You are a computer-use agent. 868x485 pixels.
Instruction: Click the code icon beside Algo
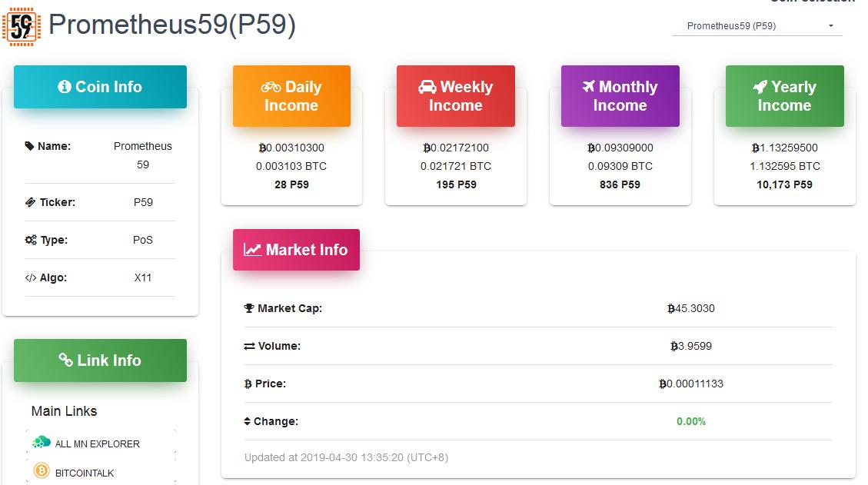click(x=32, y=277)
